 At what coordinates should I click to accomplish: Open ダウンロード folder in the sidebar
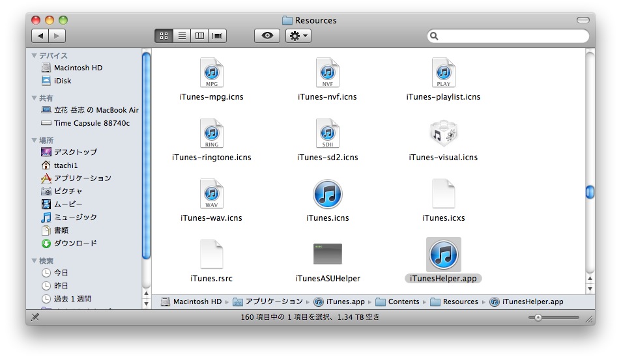coord(75,243)
